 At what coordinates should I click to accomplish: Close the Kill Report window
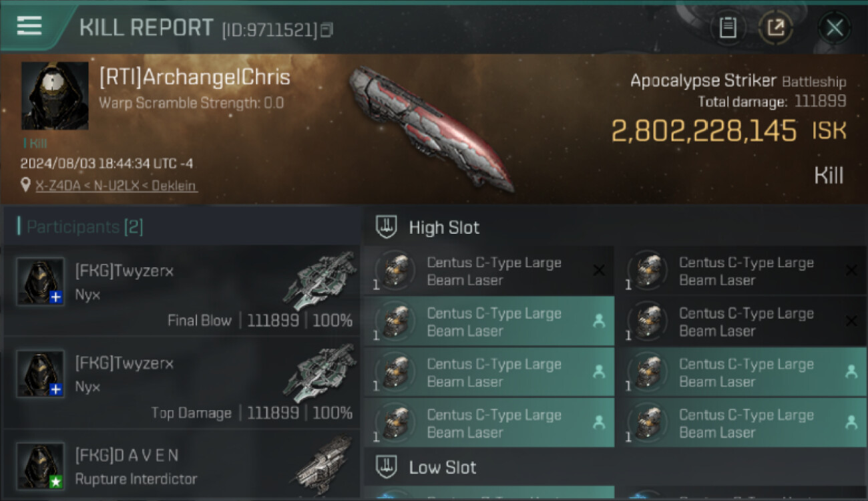(834, 28)
